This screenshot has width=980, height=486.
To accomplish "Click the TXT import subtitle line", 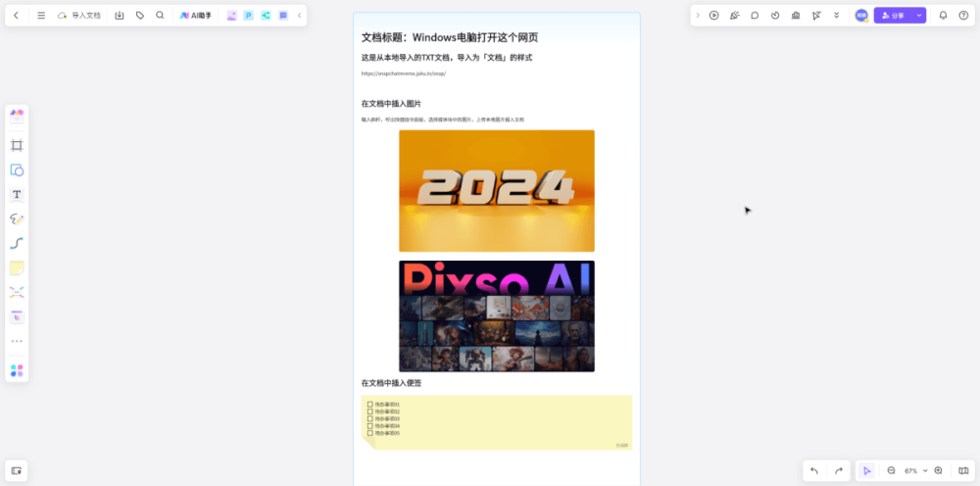I will (446, 58).
